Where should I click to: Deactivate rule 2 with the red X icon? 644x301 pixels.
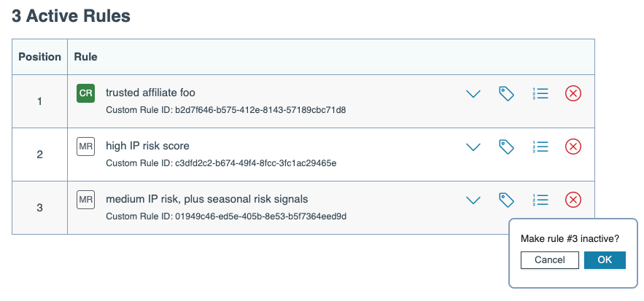(x=573, y=146)
